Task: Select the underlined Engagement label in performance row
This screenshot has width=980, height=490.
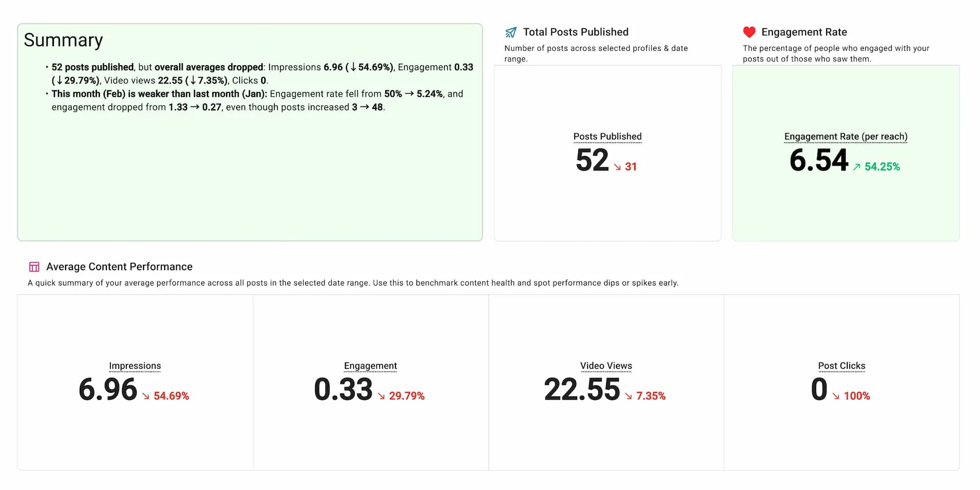Action: click(370, 366)
